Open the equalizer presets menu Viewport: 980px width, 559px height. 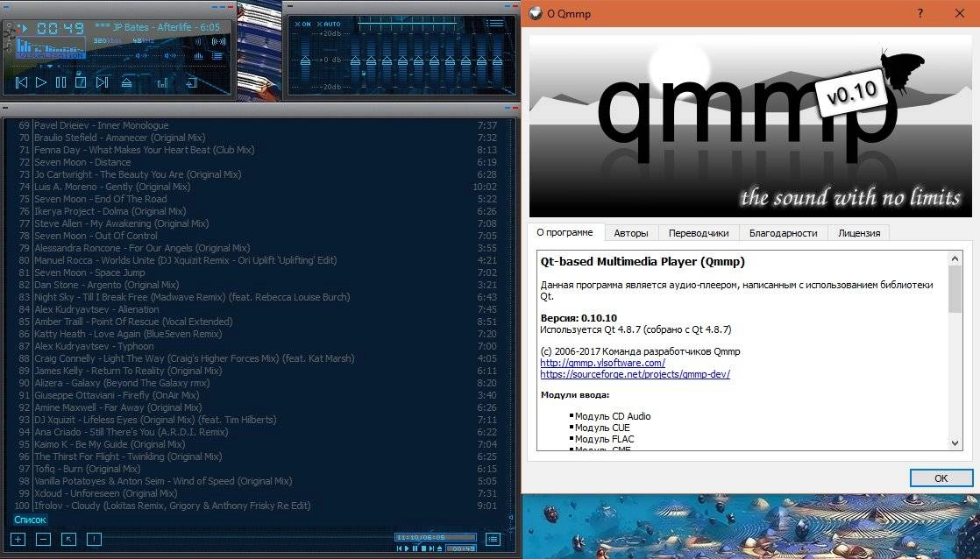495,24
